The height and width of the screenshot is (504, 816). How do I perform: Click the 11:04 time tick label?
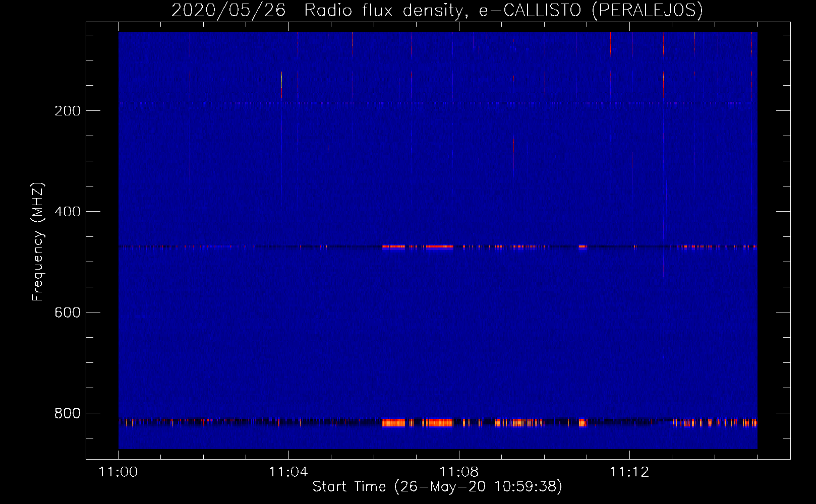point(288,472)
